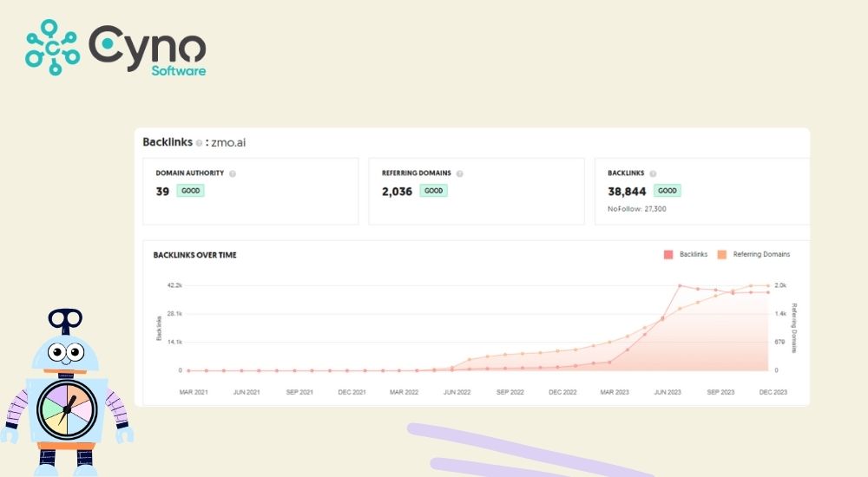Click the help icon beside Referring Domains
Viewport: 868px width, 477px height.
[459, 173]
